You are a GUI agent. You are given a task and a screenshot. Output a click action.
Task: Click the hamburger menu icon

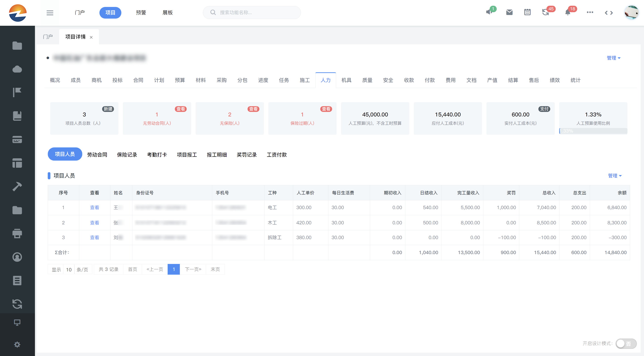[x=50, y=13]
